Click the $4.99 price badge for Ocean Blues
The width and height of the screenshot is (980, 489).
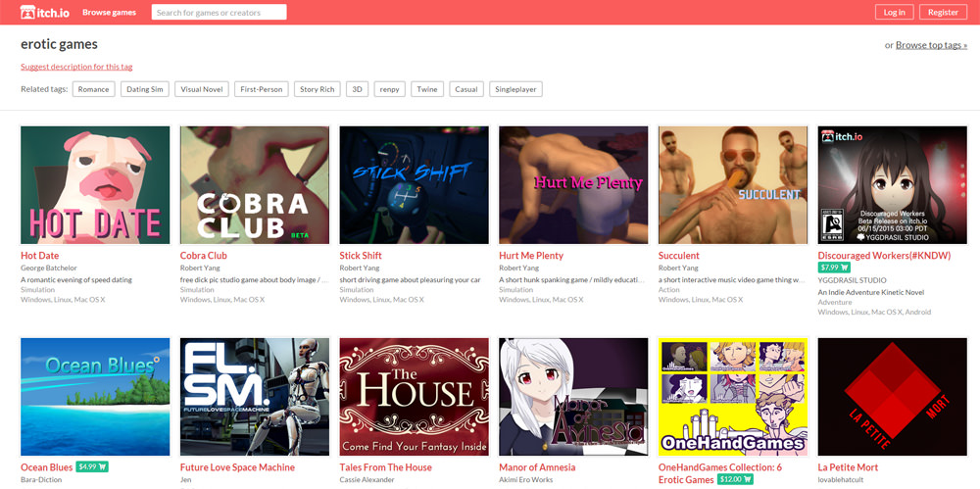click(x=92, y=466)
